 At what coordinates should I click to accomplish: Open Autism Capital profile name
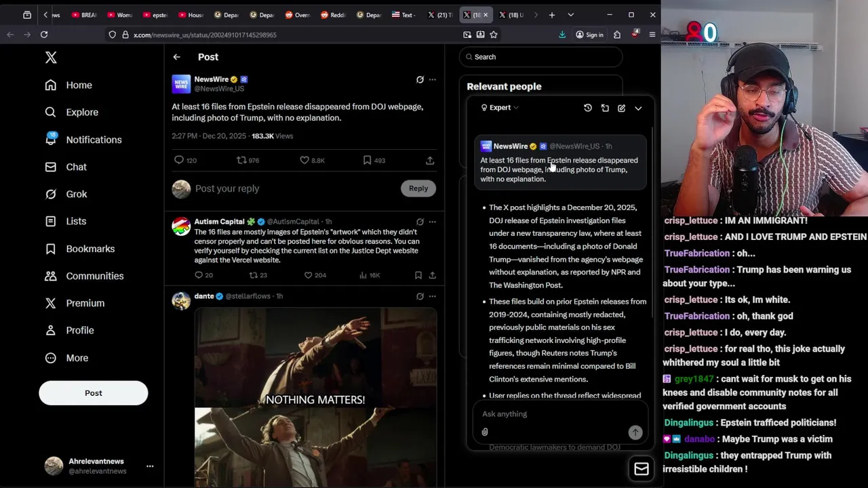(219, 222)
